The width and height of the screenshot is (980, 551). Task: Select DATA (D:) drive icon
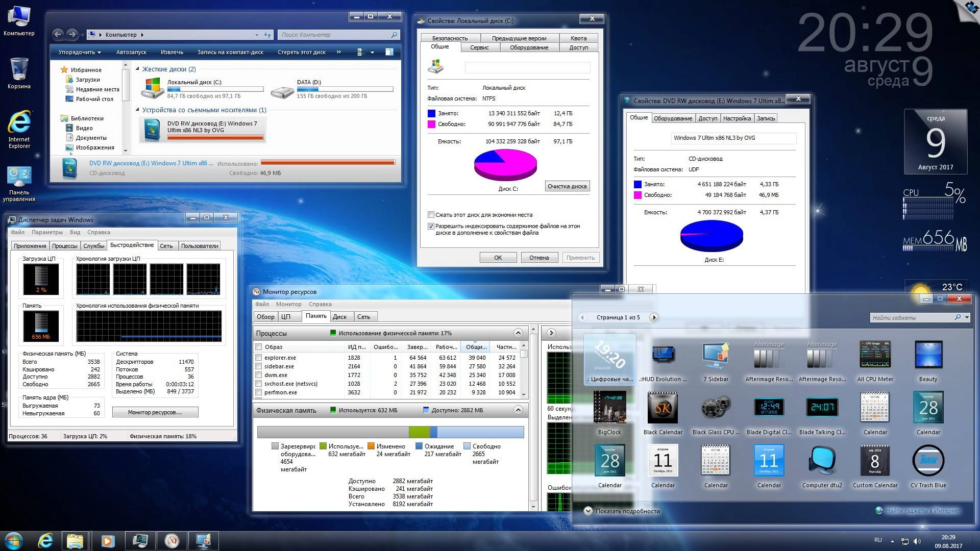point(282,91)
